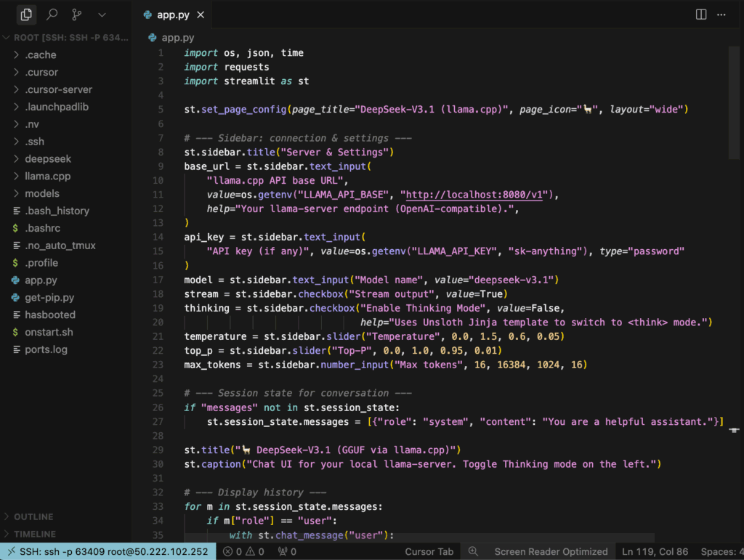This screenshot has height=560, width=744.
Task: Click the SSH remote connection status indicator
Action: tap(108, 551)
